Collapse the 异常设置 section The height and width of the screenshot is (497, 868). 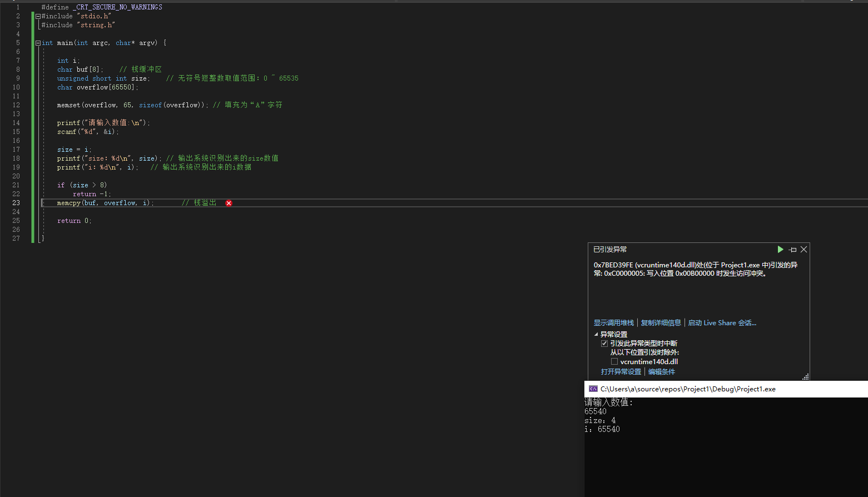(x=596, y=335)
